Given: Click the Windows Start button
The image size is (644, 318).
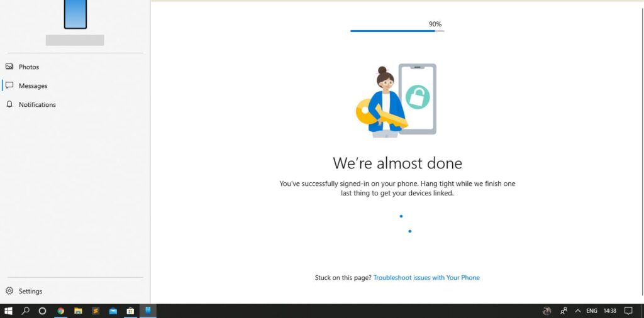Looking at the screenshot, I should click(9, 310).
